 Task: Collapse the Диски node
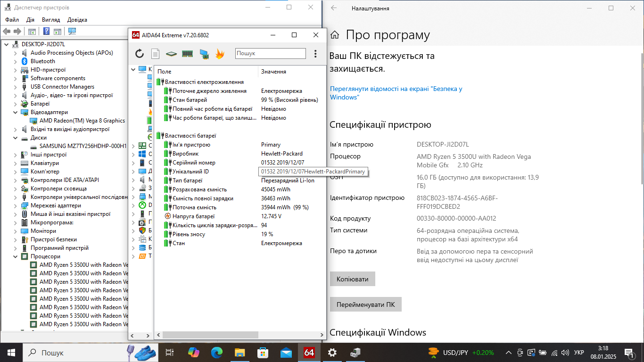tap(16, 138)
